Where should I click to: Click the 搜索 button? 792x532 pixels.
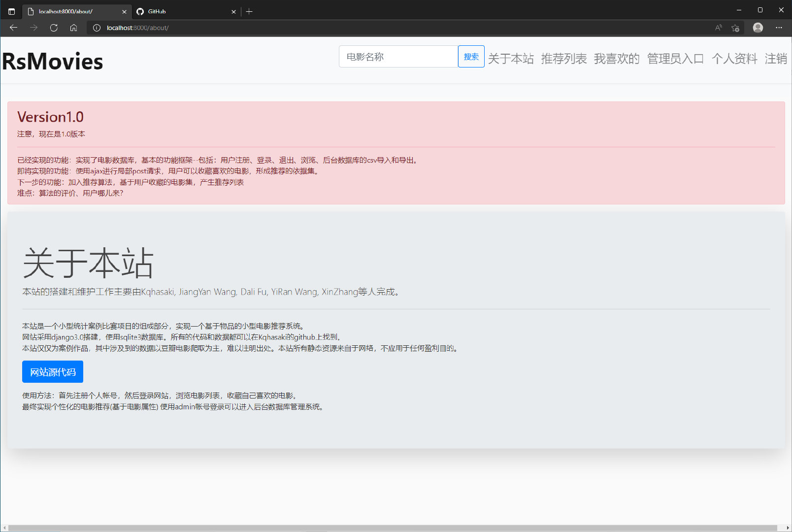point(471,57)
